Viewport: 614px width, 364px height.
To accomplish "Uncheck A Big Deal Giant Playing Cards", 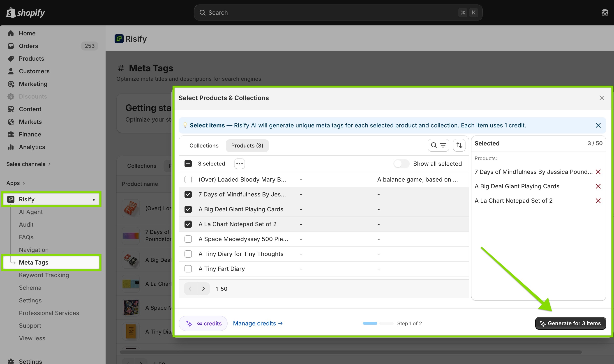I will coord(188,209).
